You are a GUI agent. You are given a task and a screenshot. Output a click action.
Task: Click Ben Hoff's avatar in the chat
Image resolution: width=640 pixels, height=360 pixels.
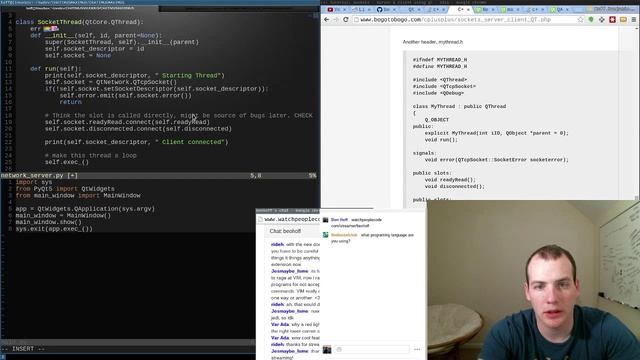pyautogui.click(x=325, y=220)
